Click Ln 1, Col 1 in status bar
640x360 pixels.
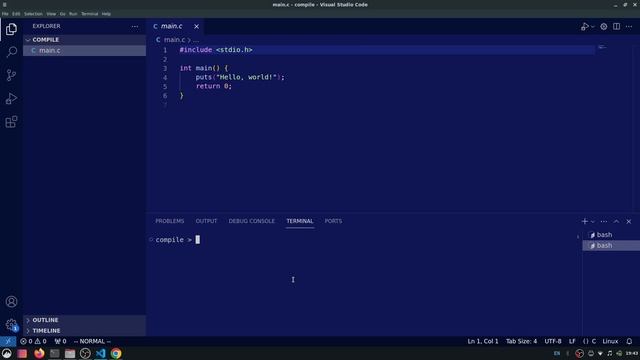coord(483,341)
